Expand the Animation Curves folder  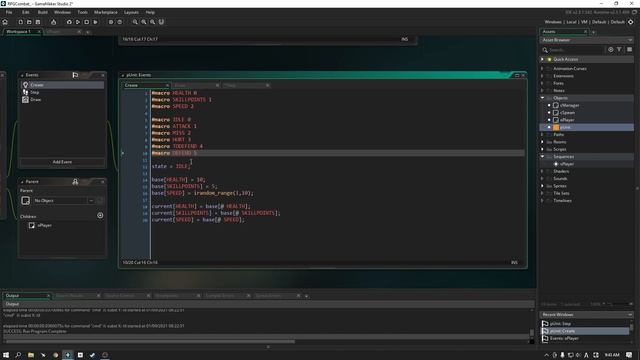pos(542,69)
